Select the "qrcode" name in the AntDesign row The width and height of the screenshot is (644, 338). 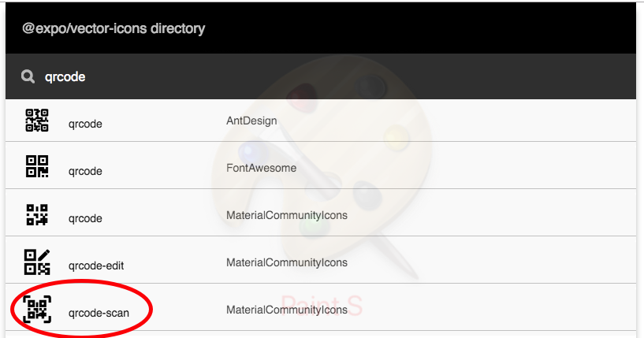coord(85,123)
